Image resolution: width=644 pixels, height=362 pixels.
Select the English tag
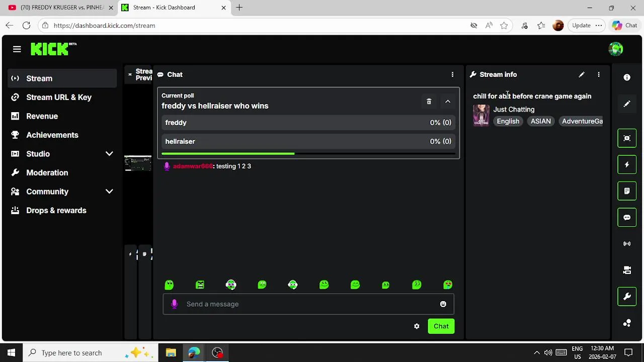click(x=508, y=121)
